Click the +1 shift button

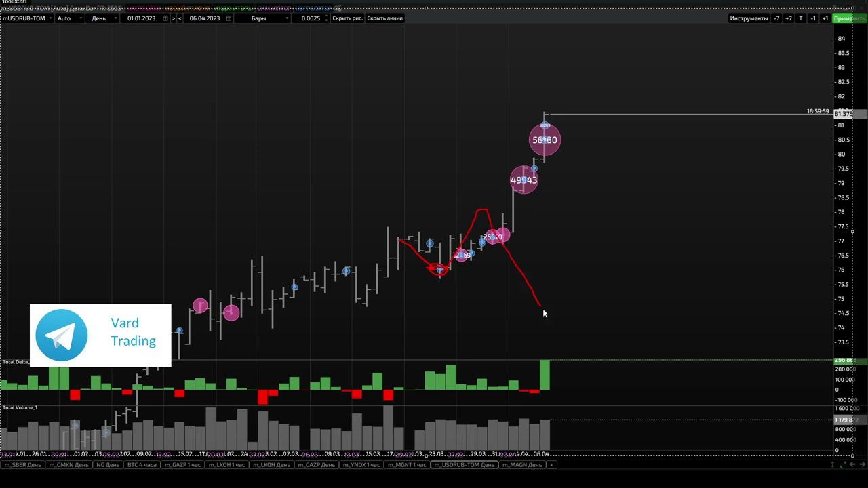825,18
